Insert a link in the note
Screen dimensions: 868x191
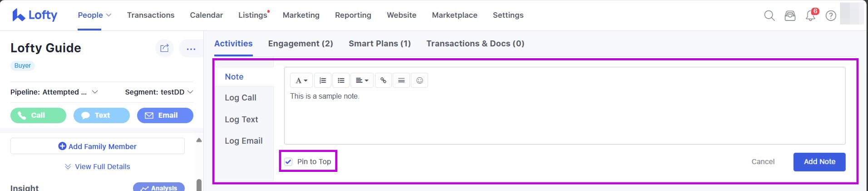click(x=383, y=80)
